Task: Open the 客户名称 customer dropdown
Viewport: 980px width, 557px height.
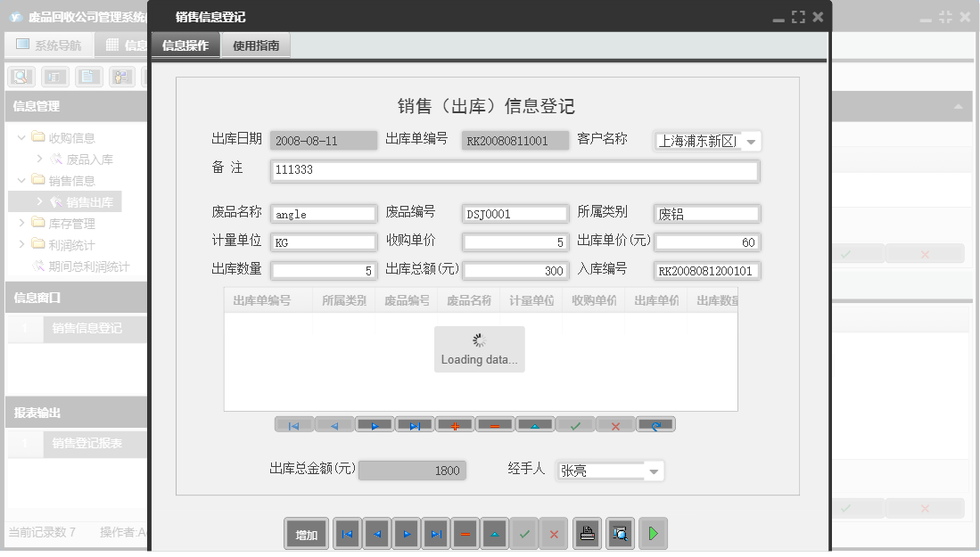Action: [x=749, y=140]
